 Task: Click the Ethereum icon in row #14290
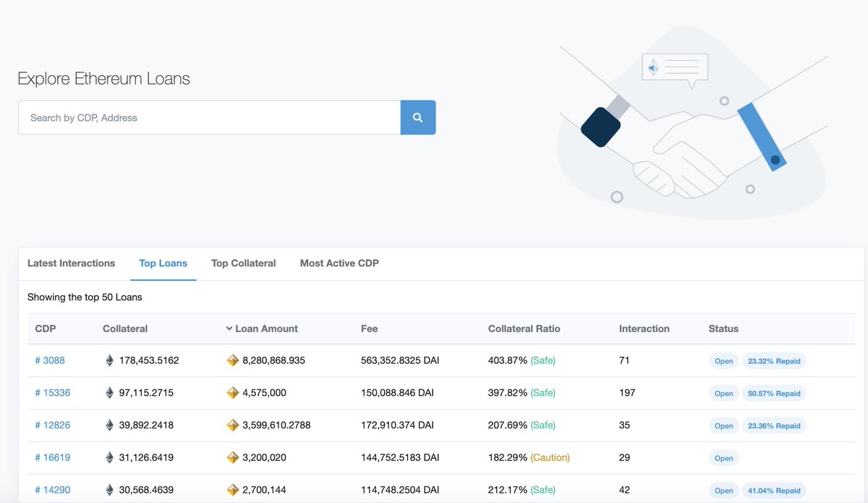[110, 490]
